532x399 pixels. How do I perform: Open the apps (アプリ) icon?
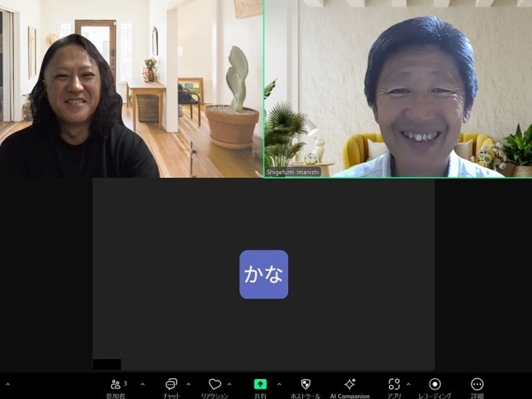click(x=394, y=385)
